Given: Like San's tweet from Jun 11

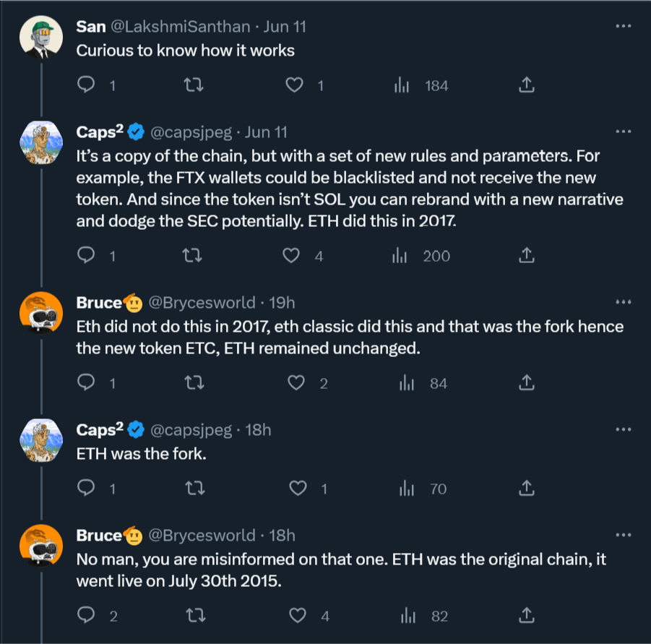Looking at the screenshot, I should point(294,85).
